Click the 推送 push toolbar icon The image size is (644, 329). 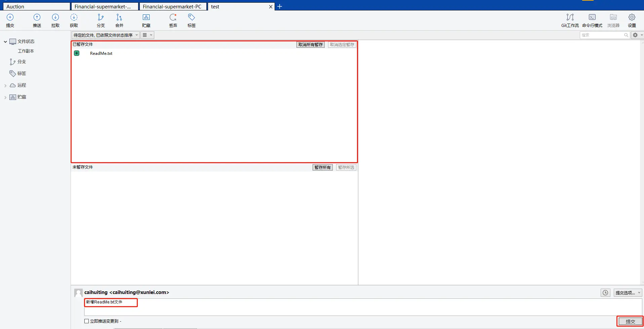[x=37, y=17]
